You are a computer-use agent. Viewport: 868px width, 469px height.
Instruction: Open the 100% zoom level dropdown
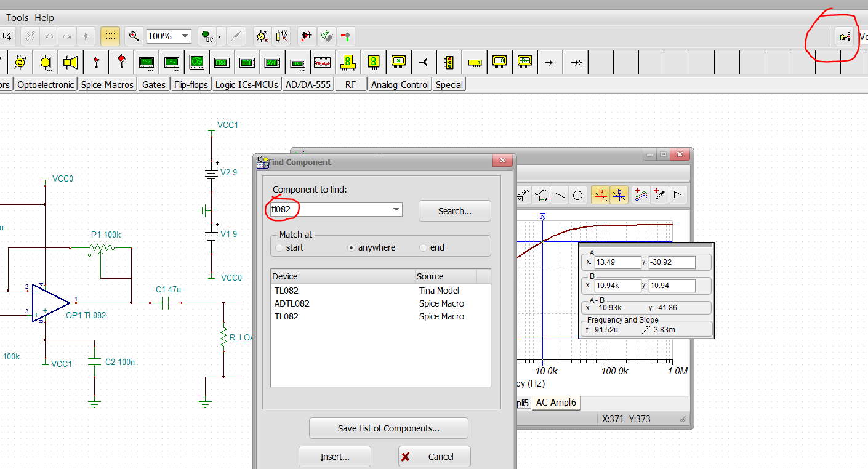185,36
